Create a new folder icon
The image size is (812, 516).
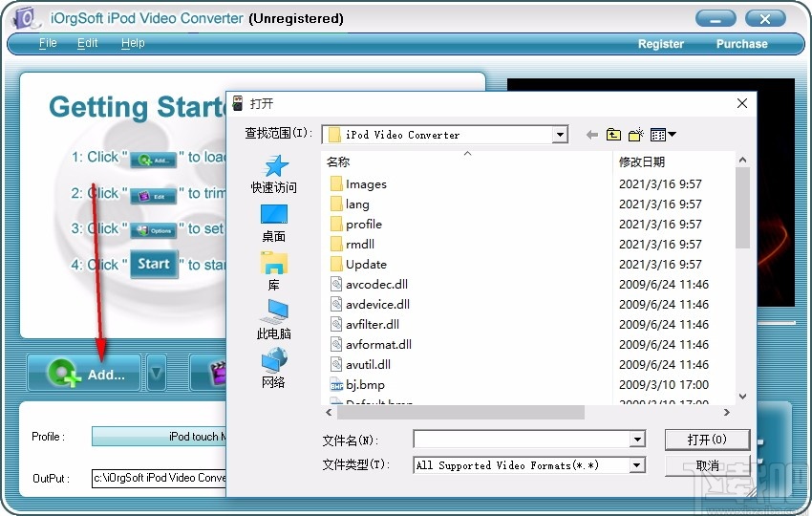coord(635,135)
